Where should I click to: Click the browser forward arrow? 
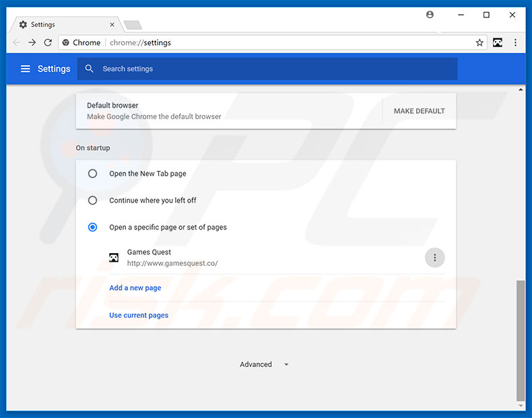32,42
